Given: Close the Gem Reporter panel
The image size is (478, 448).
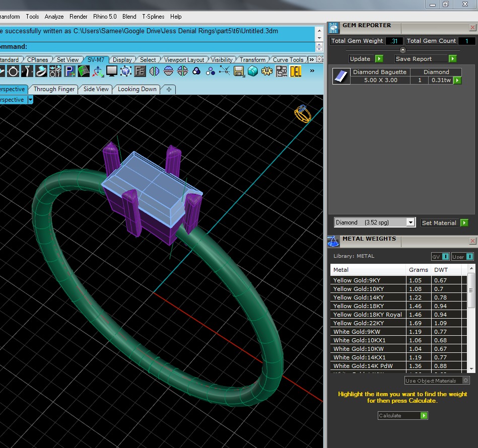Looking at the screenshot, I should [x=472, y=28].
